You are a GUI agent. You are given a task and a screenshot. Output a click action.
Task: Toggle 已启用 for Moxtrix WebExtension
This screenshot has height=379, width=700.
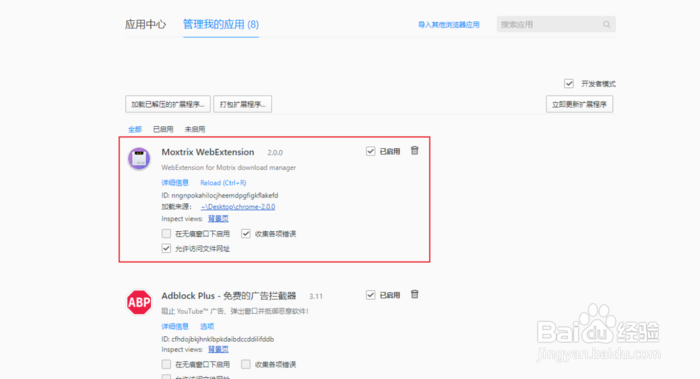(x=371, y=151)
